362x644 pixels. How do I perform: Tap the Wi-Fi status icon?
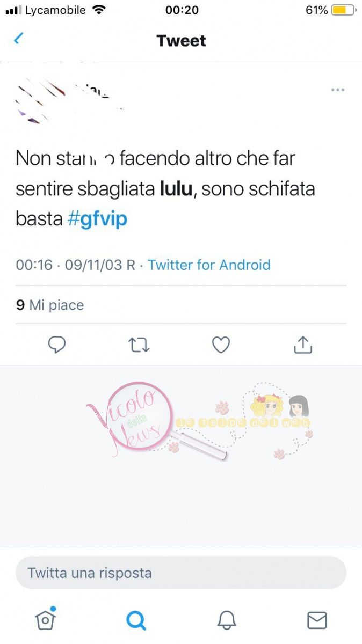pyautogui.click(x=99, y=10)
